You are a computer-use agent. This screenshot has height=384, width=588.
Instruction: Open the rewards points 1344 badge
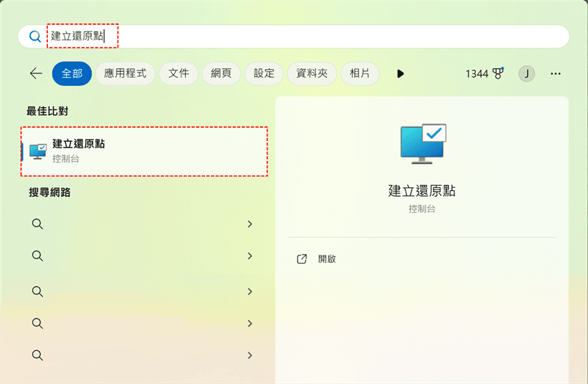coord(484,73)
